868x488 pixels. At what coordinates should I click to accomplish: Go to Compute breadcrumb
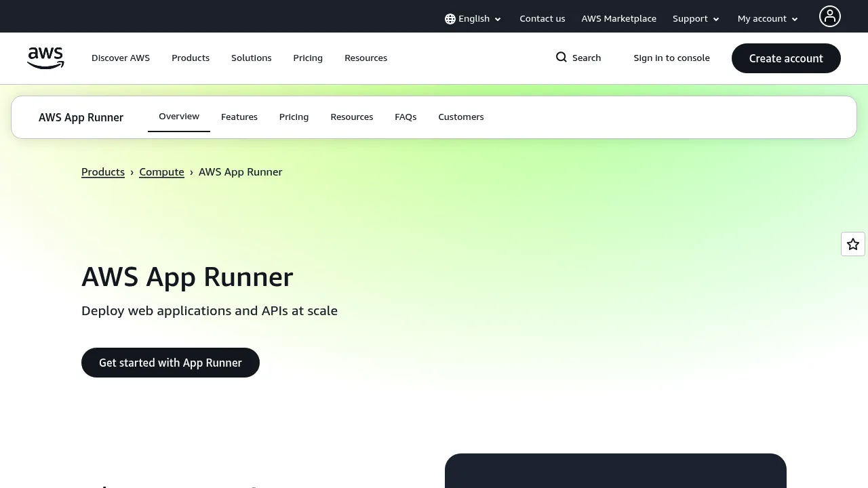(161, 172)
